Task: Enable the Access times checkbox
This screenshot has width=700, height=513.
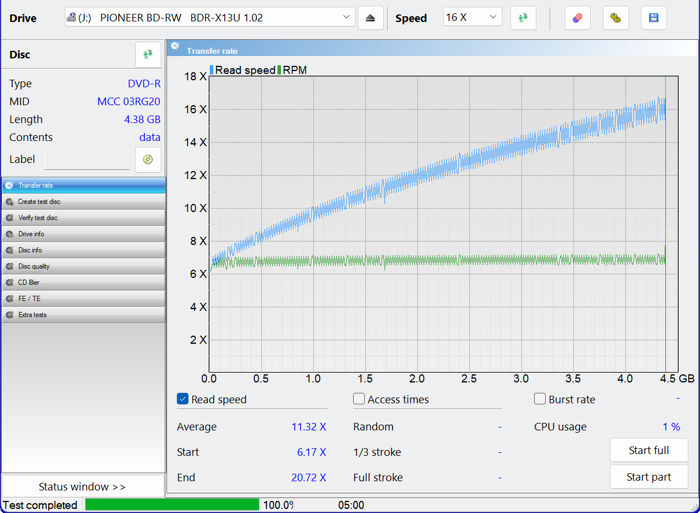Action: (359, 399)
